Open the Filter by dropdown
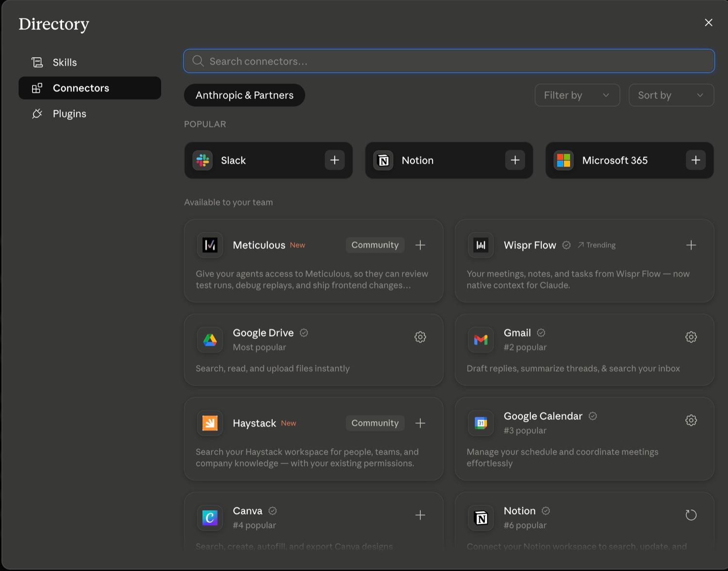Image resolution: width=728 pixels, height=571 pixels. [577, 95]
